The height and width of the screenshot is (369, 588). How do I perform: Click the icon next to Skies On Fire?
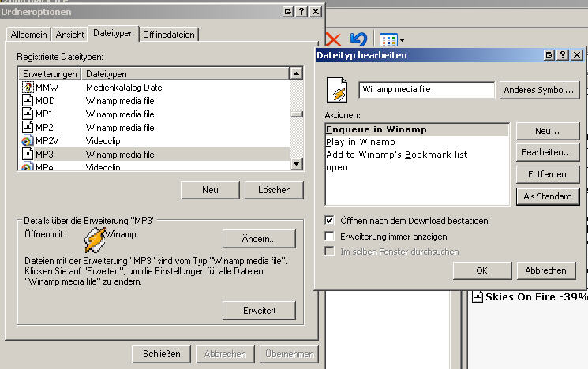(x=477, y=296)
